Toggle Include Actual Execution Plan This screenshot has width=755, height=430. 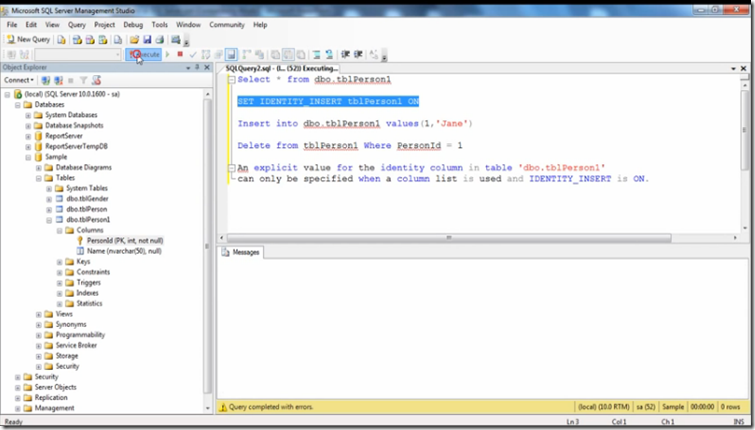tap(247, 54)
